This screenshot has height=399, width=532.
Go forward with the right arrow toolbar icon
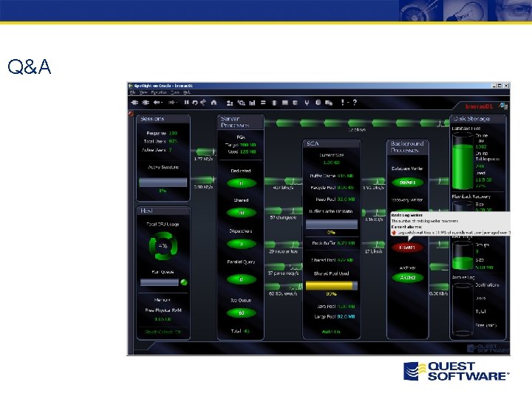[x=171, y=103]
